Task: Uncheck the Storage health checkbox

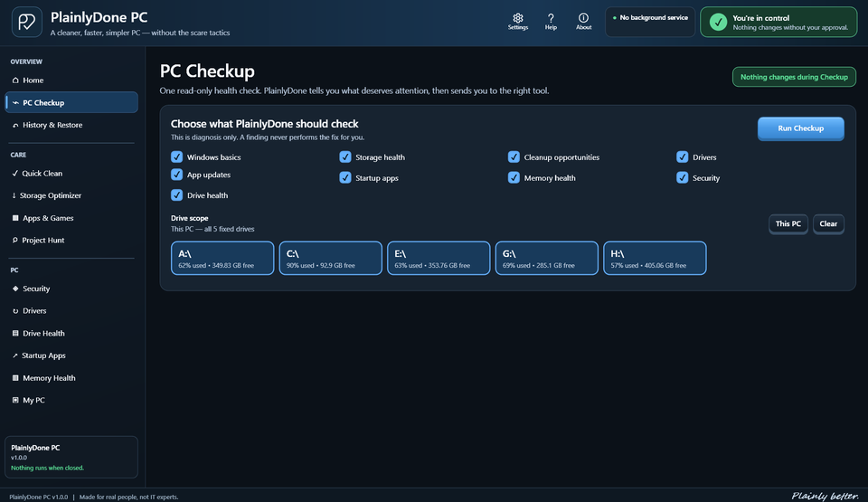Action: 344,156
